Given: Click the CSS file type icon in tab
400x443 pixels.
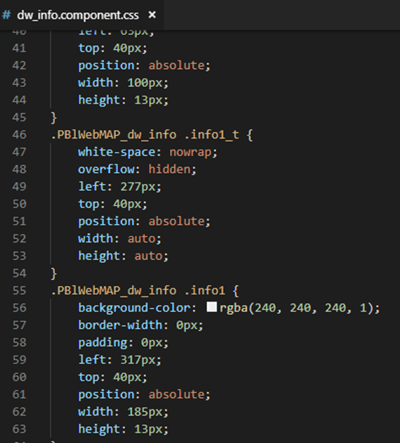Looking at the screenshot, I should [x=6, y=15].
